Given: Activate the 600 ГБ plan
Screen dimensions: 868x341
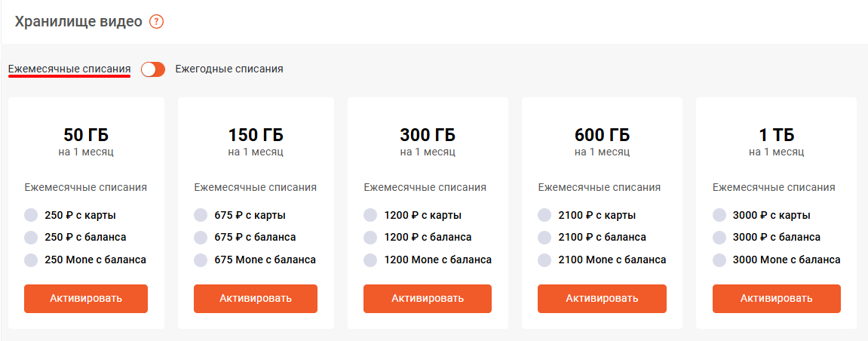Looking at the screenshot, I should click(602, 298).
